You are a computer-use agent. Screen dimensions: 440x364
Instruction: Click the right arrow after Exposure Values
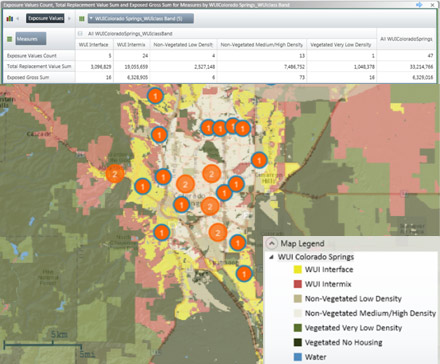[x=69, y=19]
